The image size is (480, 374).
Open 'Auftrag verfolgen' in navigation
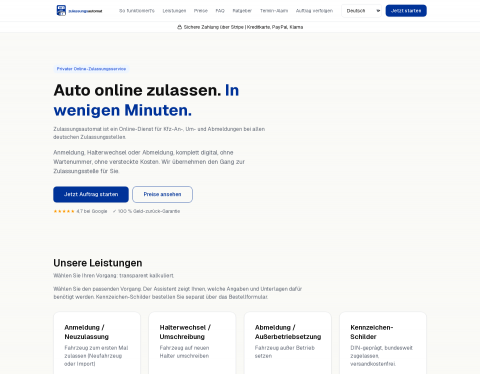(x=314, y=11)
